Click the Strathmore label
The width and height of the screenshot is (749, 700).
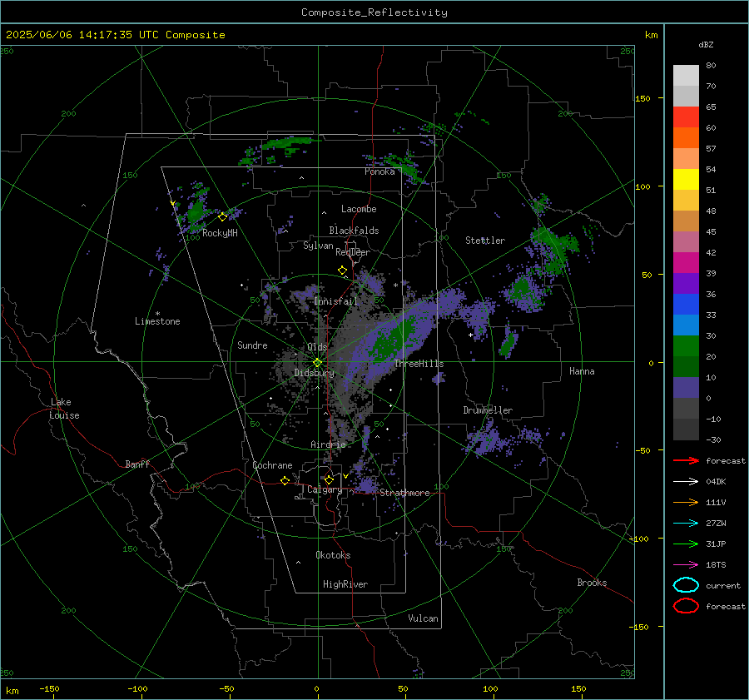pyautogui.click(x=404, y=493)
